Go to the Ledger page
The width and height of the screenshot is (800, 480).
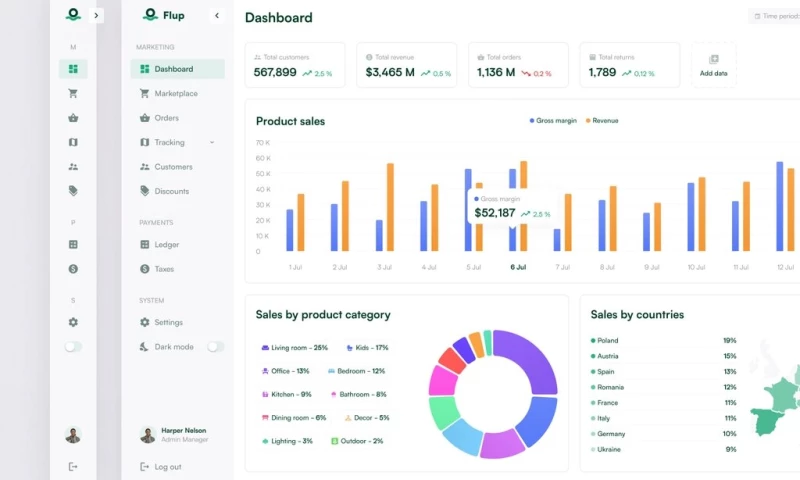(166, 245)
